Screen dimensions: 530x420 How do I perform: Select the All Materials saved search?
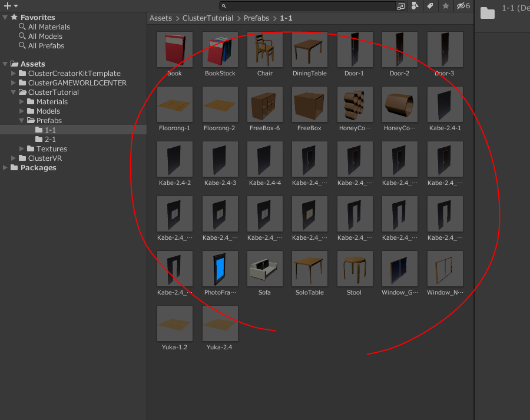[x=49, y=27]
